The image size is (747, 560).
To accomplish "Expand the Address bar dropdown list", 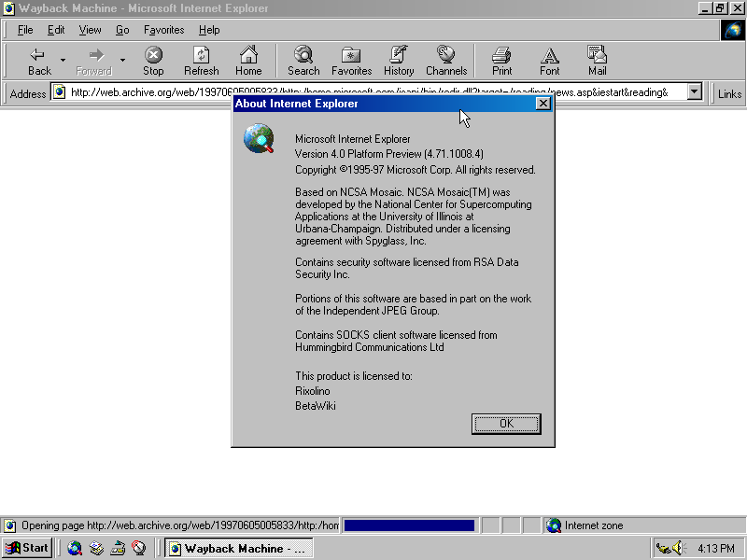I will (695, 91).
